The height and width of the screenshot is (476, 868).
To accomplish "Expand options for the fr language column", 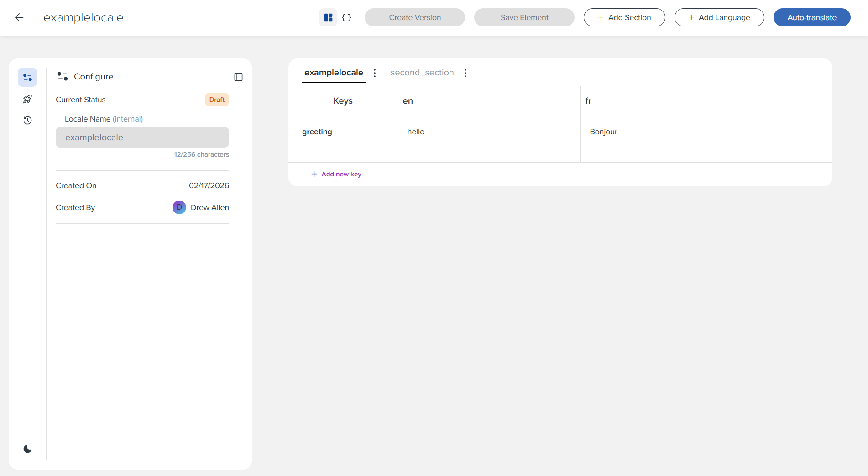I will coord(588,100).
